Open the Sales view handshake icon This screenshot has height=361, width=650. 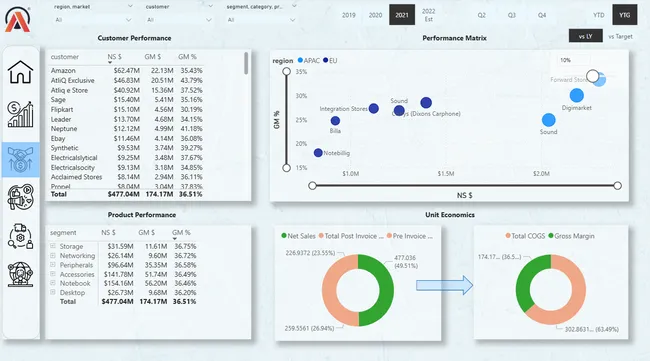[20, 160]
